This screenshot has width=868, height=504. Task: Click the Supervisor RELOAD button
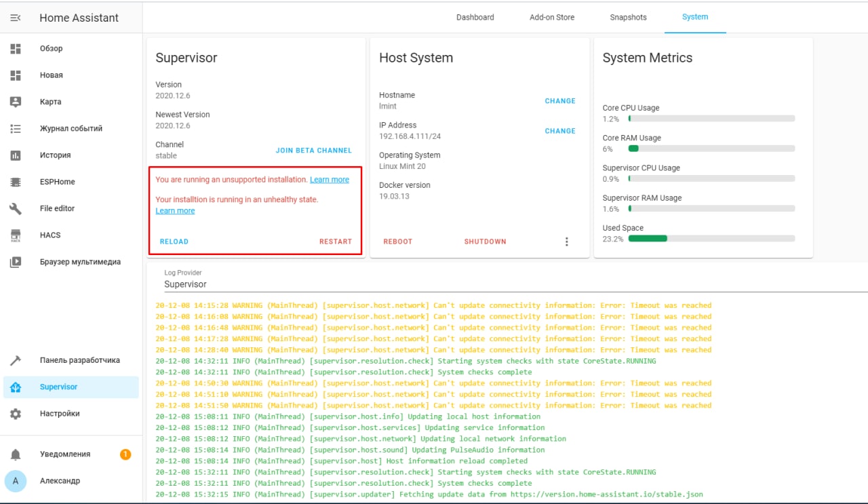coord(174,241)
